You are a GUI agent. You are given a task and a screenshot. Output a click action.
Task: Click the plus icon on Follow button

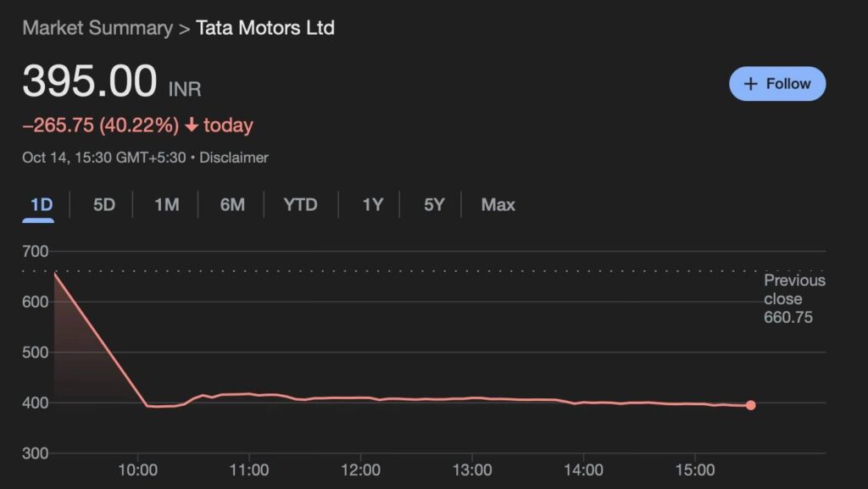tap(750, 84)
